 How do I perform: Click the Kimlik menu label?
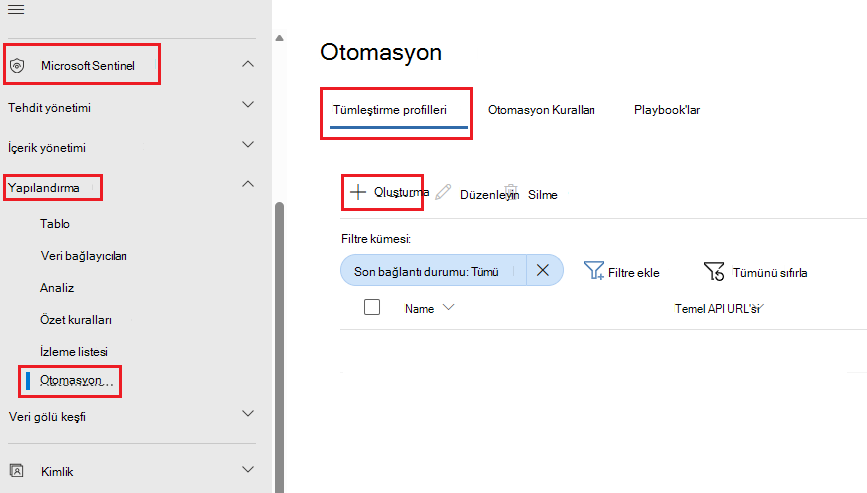coord(57,471)
